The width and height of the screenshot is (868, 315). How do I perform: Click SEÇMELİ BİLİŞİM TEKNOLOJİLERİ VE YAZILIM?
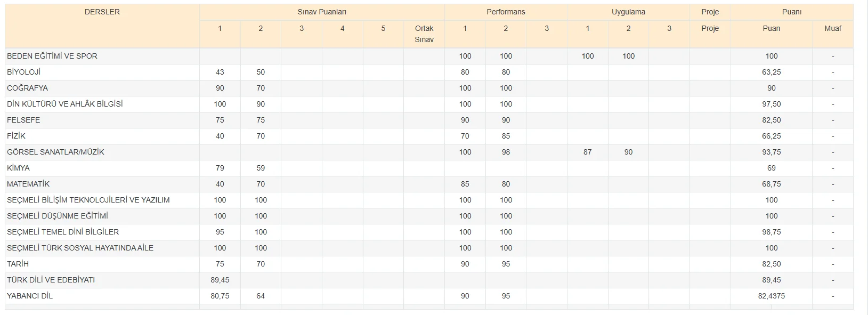(x=88, y=200)
